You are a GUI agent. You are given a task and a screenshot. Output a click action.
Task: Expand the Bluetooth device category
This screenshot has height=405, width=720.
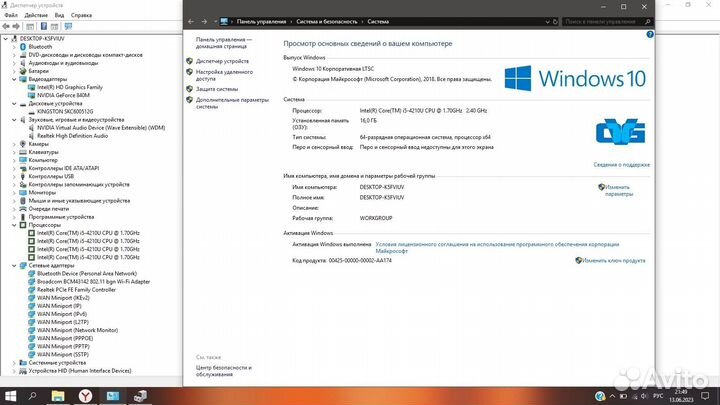tap(14, 47)
